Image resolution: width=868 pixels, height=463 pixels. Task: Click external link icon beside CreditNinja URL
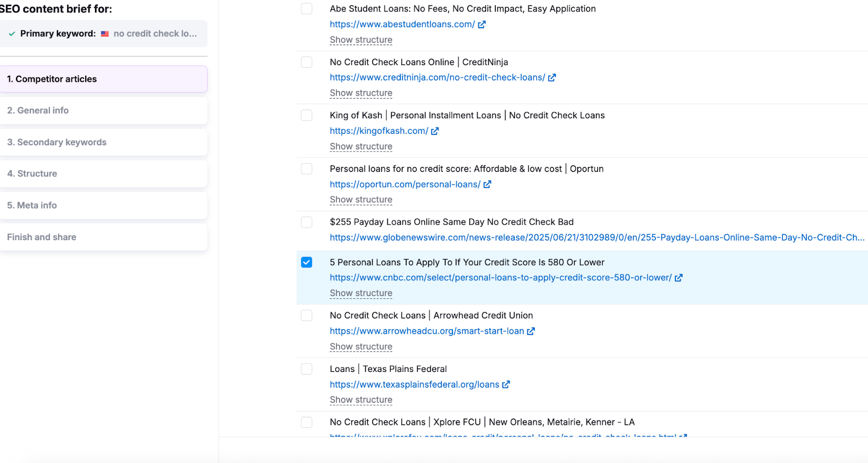pyautogui.click(x=552, y=78)
